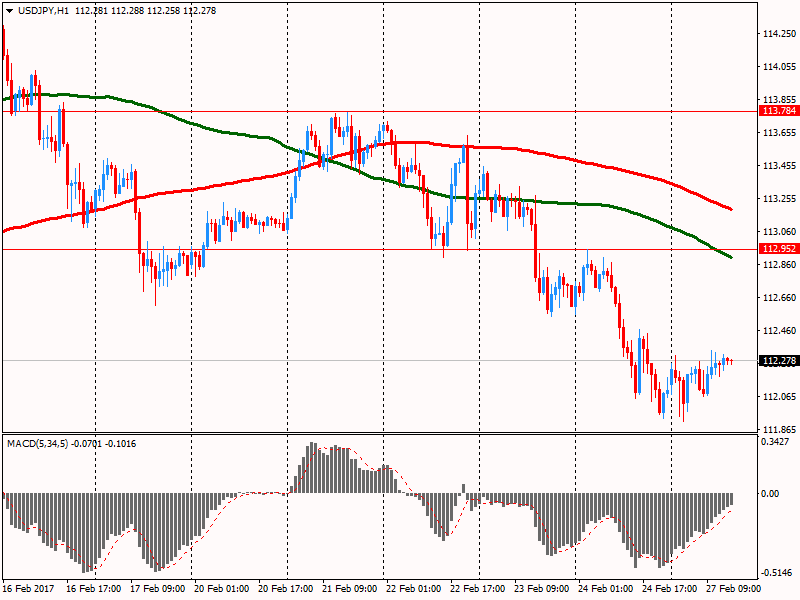The height and width of the screenshot is (600, 800).
Task: Select time axis label 22 Feb 01:00
Action: pyautogui.click(x=414, y=588)
